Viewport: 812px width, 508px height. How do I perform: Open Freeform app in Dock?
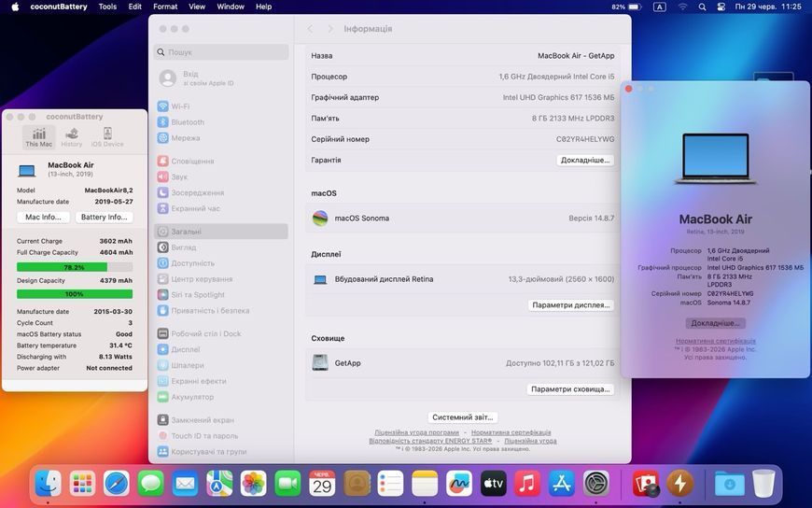click(x=459, y=484)
